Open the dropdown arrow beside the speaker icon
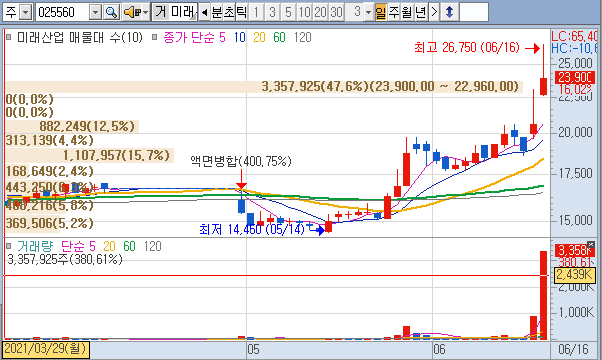 click(146, 12)
